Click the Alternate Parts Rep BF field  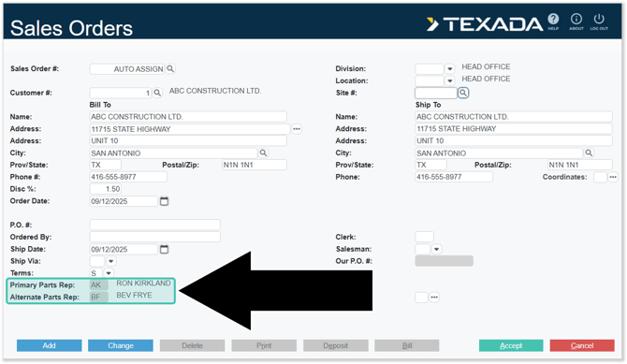[x=99, y=298]
